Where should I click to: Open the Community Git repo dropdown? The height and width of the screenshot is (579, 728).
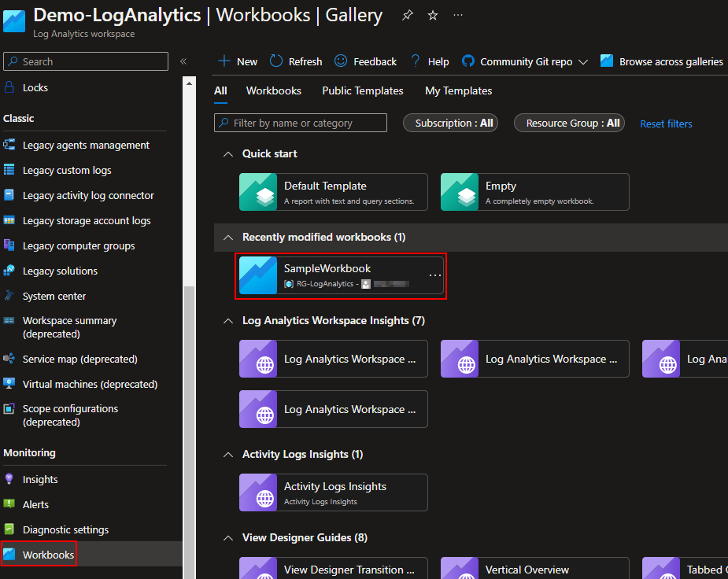(582, 61)
